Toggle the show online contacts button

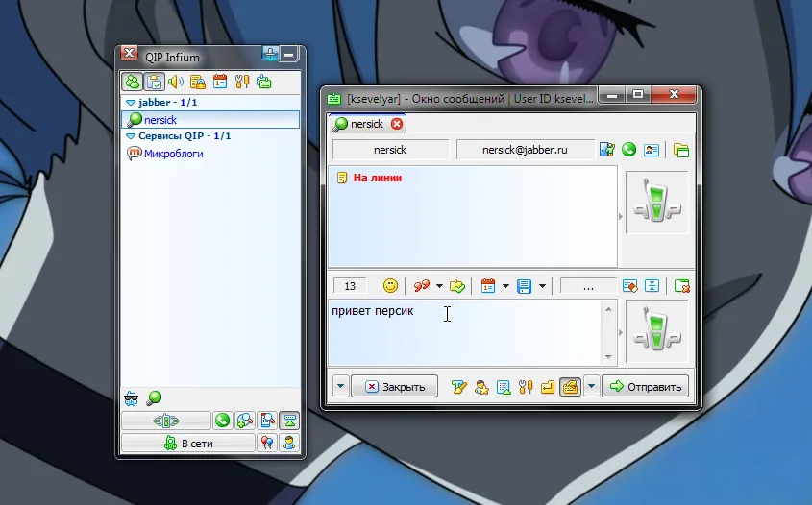coord(132,82)
